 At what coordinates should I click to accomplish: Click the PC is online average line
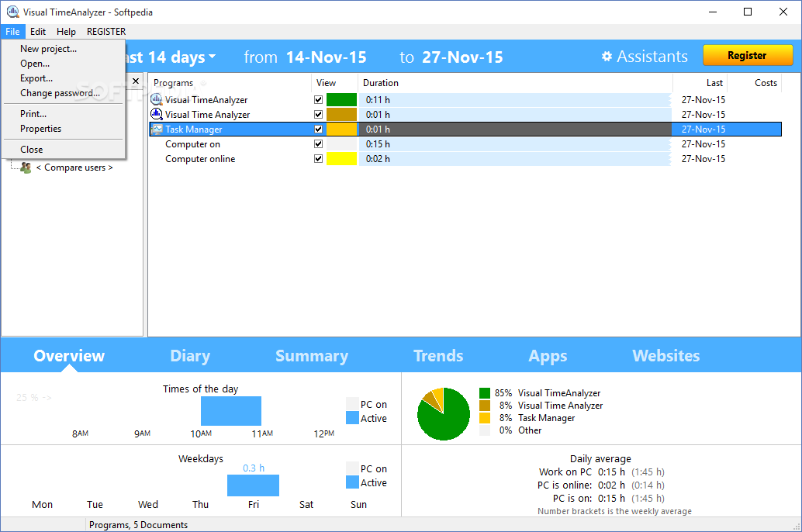click(601, 485)
